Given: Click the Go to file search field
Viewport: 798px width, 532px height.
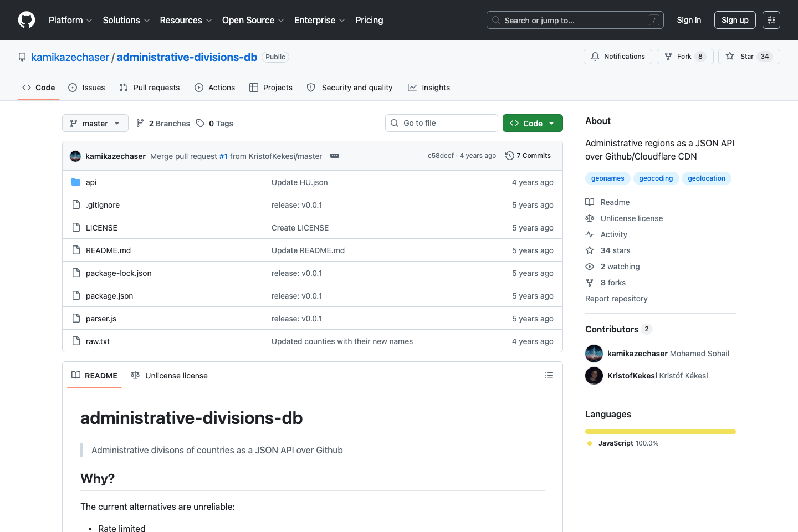Looking at the screenshot, I should point(441,123).
